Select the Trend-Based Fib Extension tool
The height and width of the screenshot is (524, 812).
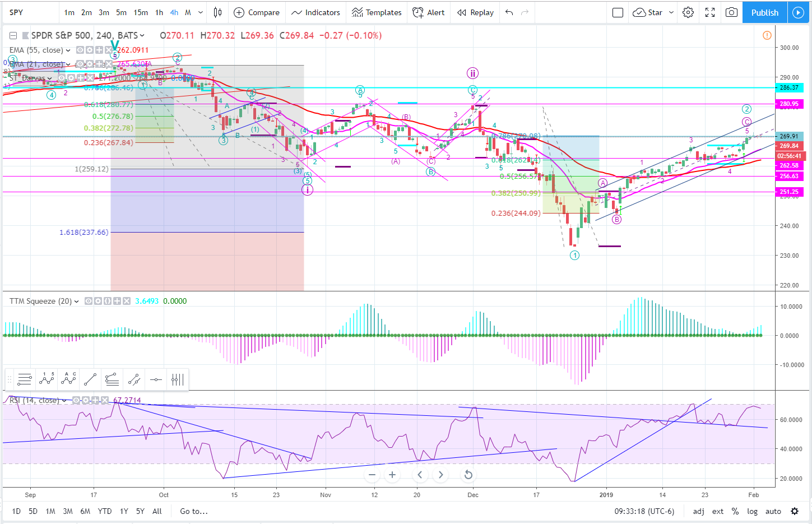(x=112, y=380)
